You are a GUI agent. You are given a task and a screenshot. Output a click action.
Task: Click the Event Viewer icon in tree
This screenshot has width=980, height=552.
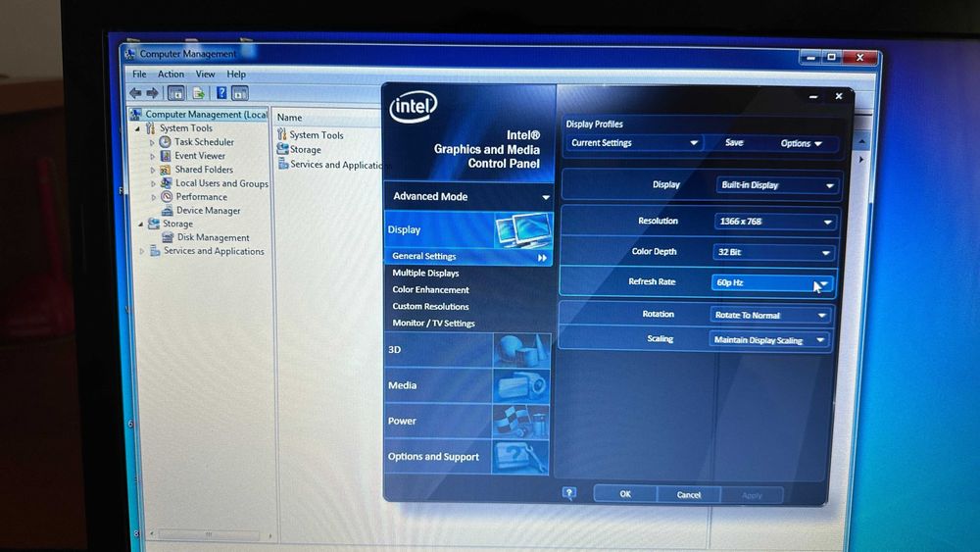click(166, 156)
